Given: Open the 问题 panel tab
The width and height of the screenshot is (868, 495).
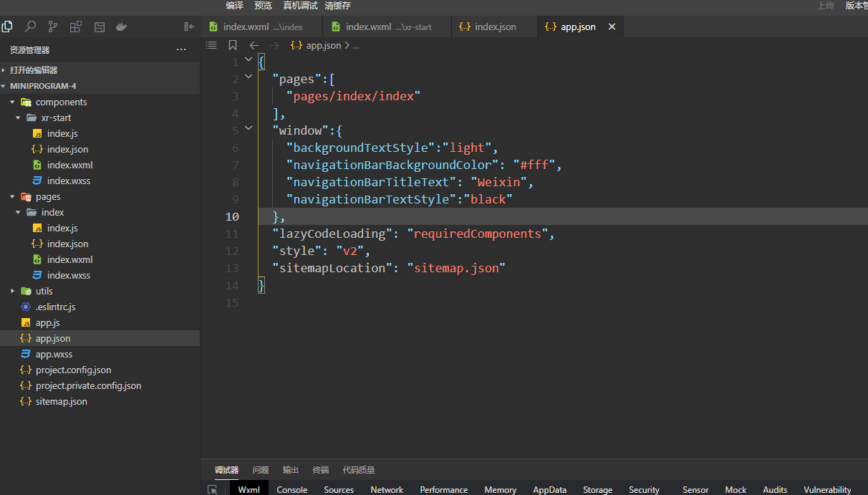Looking at the screenshot, I should tap(261, 470).
